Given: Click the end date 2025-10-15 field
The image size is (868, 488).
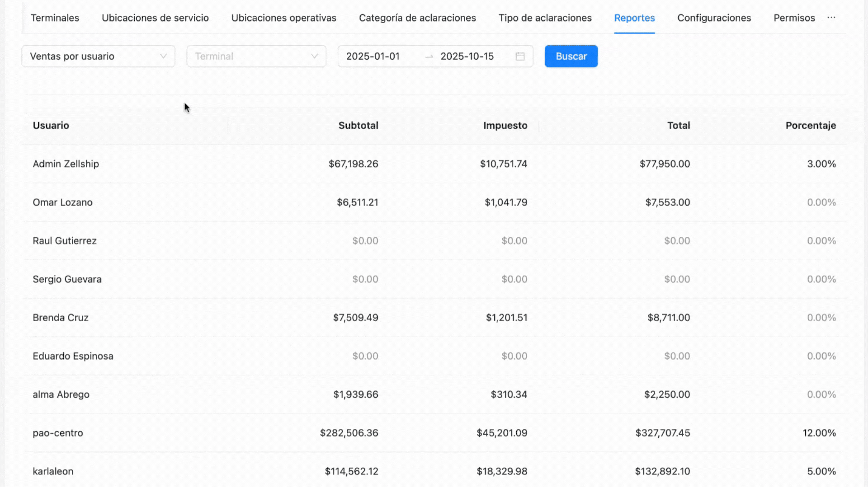Looking at the screenshot, I should click(467, 56).
